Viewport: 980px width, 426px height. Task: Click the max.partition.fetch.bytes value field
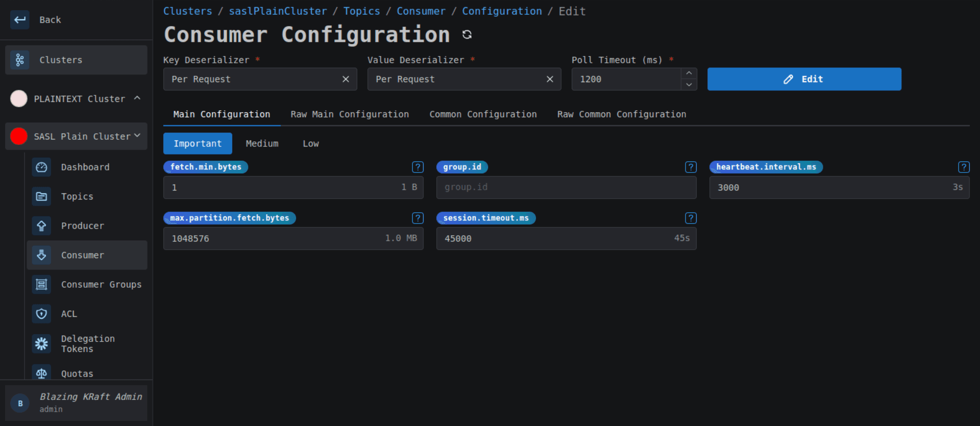(x=293, y=238)
